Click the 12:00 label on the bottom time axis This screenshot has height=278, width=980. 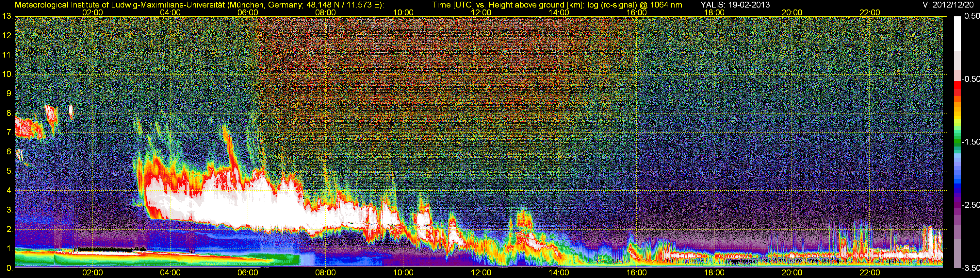point(481,273)
